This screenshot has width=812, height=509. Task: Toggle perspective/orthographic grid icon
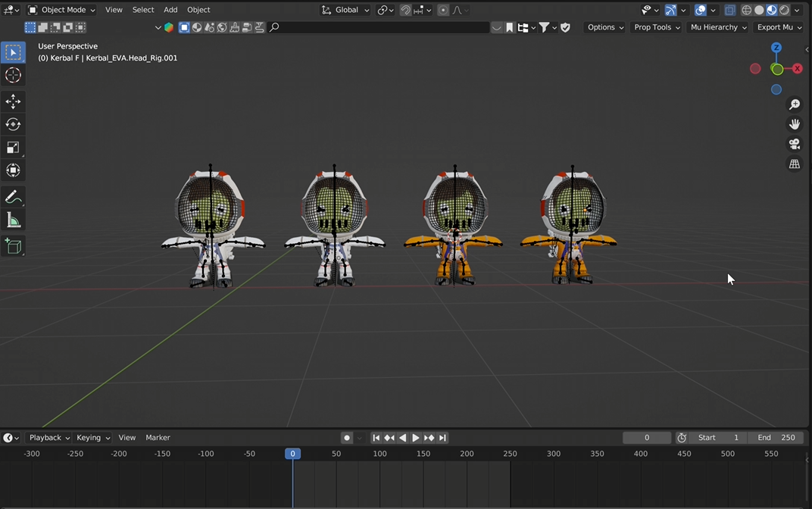(x=795, y=164)
